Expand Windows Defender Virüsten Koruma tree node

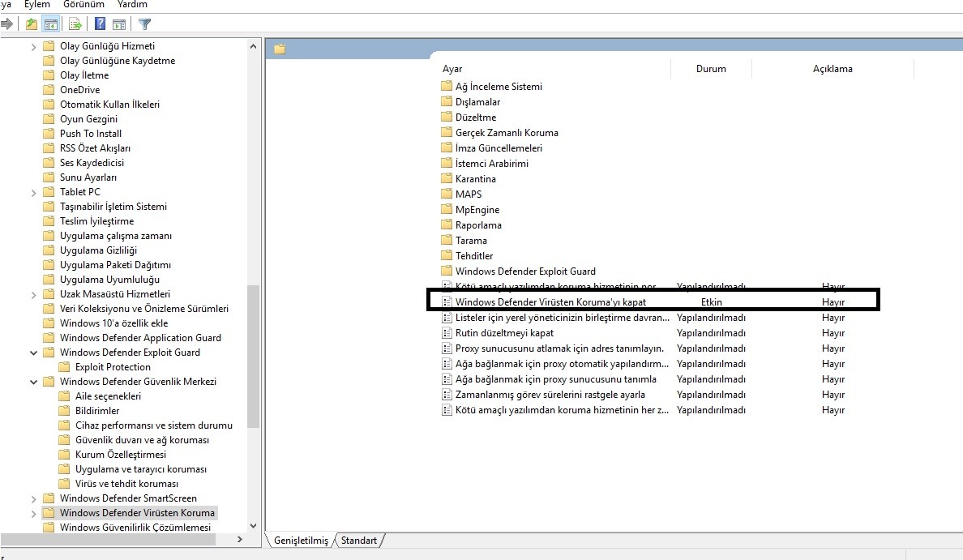34,513
